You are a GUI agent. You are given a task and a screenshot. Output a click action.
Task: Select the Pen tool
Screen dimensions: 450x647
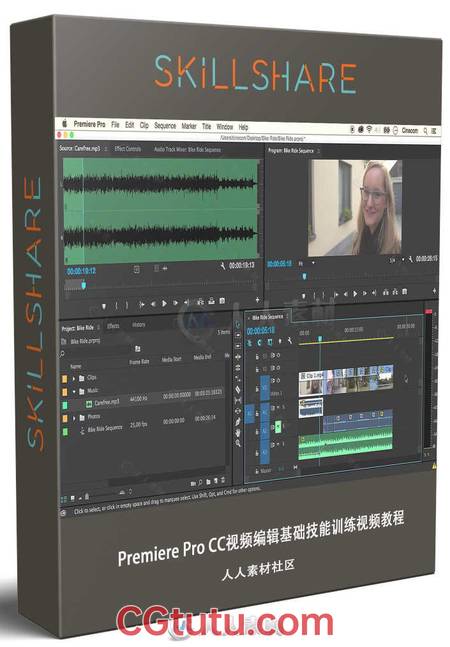238,422
